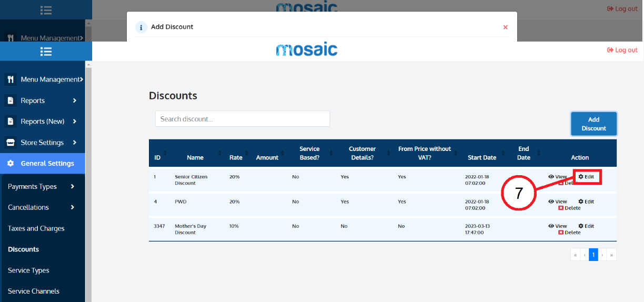Viewport: 644px width, 302px height.
Task: Click the General Settings gear icon
Action: coord(11,164)
